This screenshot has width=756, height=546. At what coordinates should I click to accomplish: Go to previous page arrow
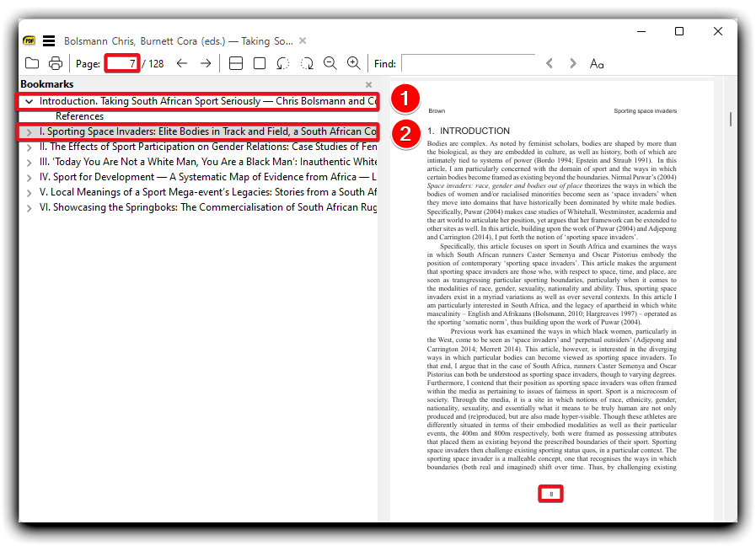(182, 62)
